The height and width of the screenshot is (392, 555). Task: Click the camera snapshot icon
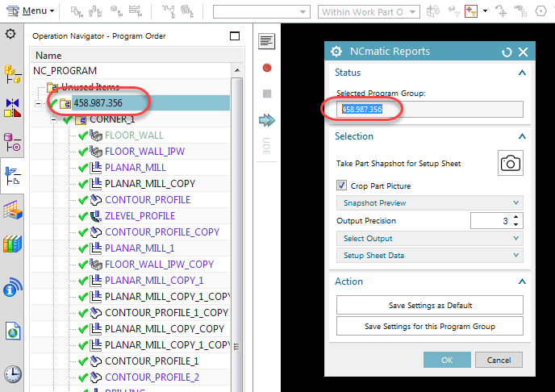pyautogui.click(x=510, y=163)
